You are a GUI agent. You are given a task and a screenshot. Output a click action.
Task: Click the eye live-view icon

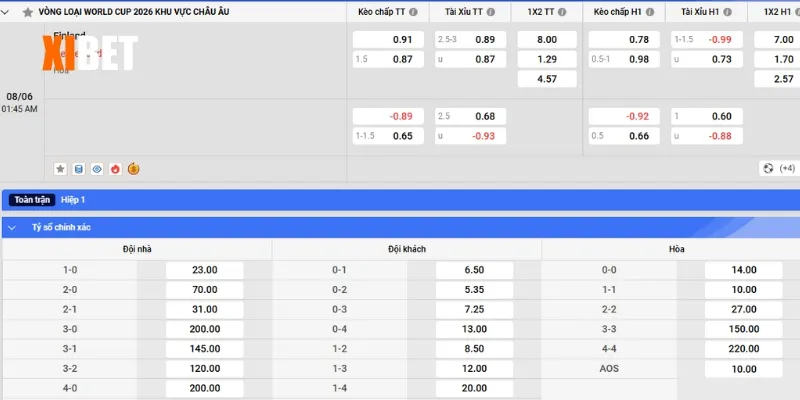click(x=97, y=169)
